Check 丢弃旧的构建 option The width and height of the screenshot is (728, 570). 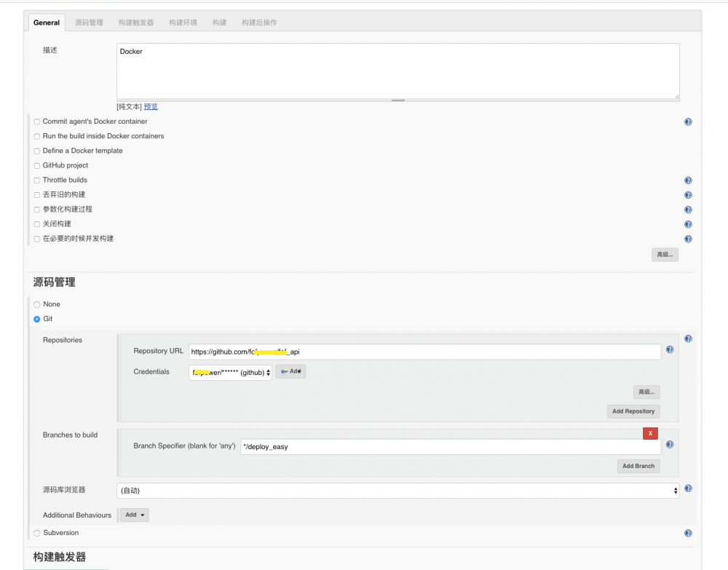click(x=36, y=195)
